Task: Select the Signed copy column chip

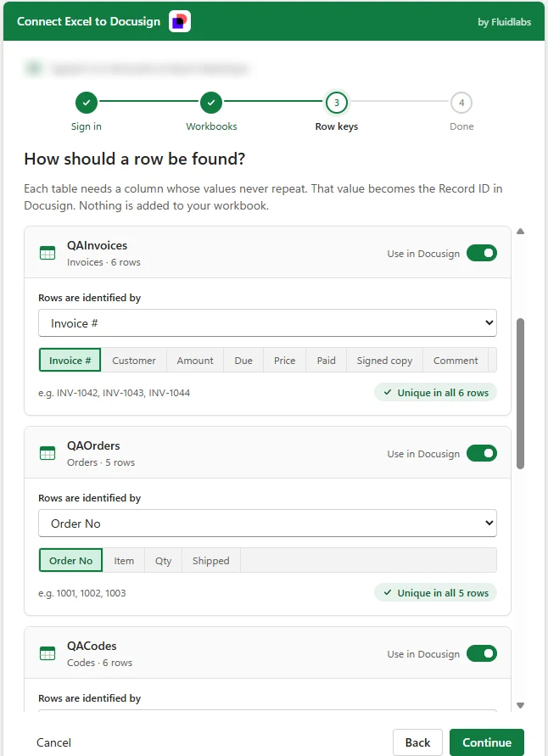Action: point(384,360)
